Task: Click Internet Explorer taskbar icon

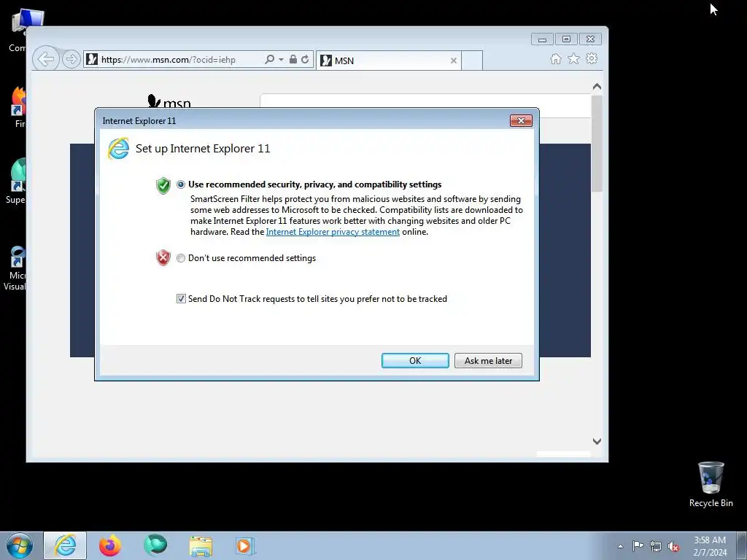Action: [65, 545]
